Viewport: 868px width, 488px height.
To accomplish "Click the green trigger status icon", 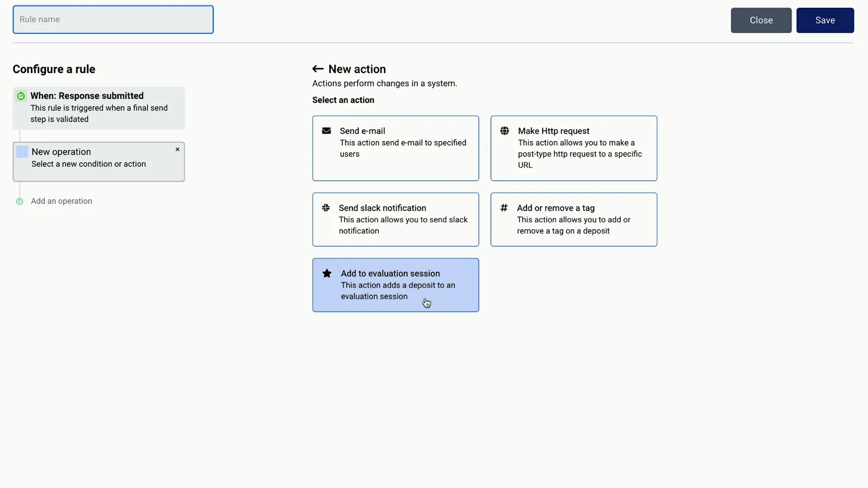I will [20, 95].
